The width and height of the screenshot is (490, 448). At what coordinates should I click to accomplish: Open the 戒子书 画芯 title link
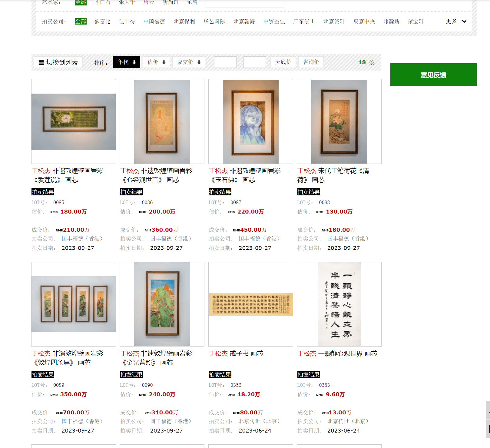236,353
